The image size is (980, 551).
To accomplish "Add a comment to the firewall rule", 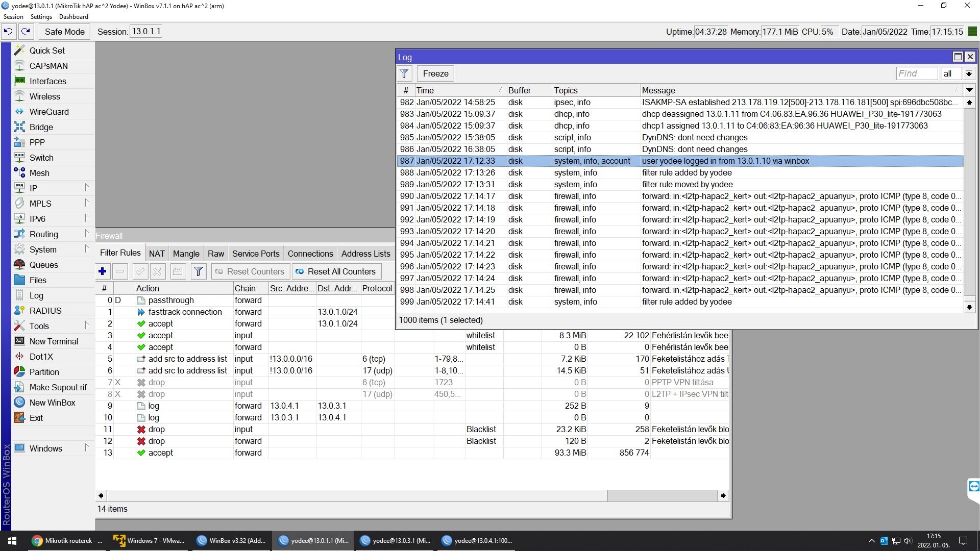I will (x=178, y=271).
